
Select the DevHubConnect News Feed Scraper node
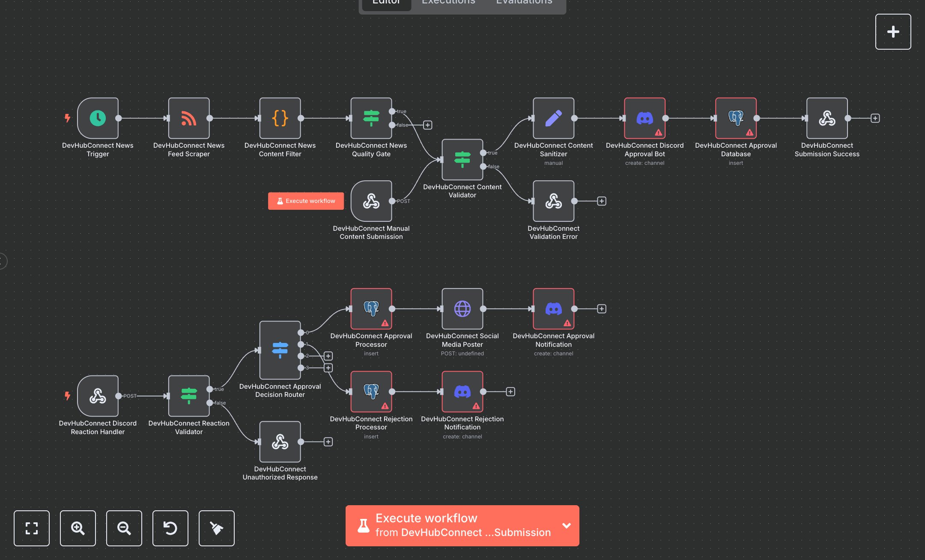188,118
